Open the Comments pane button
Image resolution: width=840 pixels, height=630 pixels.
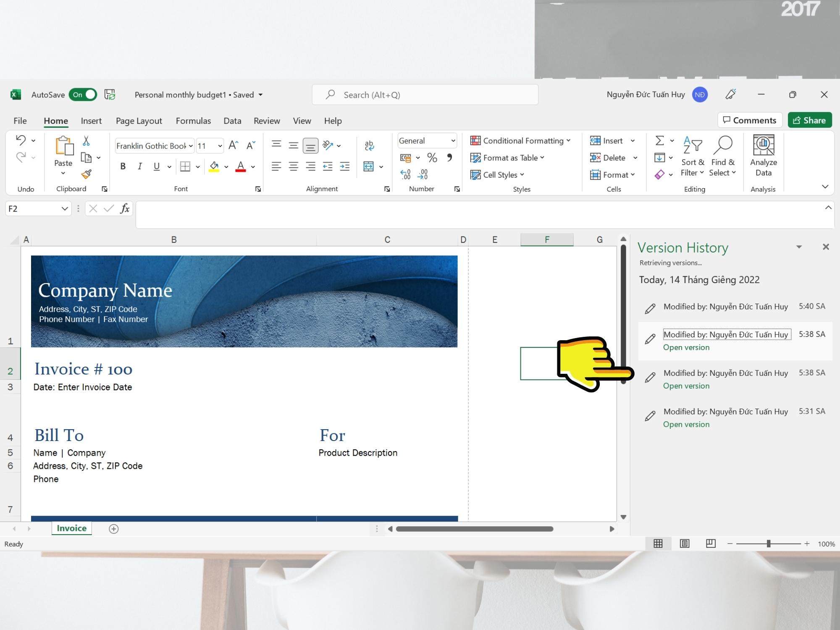pos(750,121)
